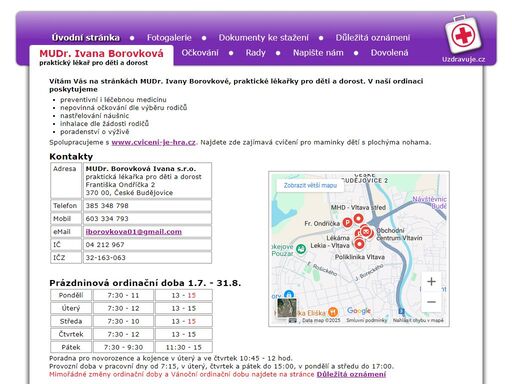Zoom in on the map with plus button
Image resolution: width=512 pixels, height=384 pixels.
click(x=431, y=281)
